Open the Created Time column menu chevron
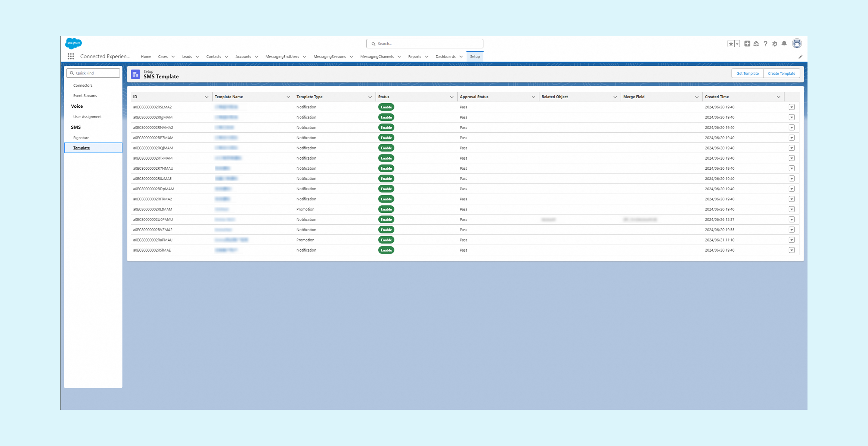 [779, 97]
